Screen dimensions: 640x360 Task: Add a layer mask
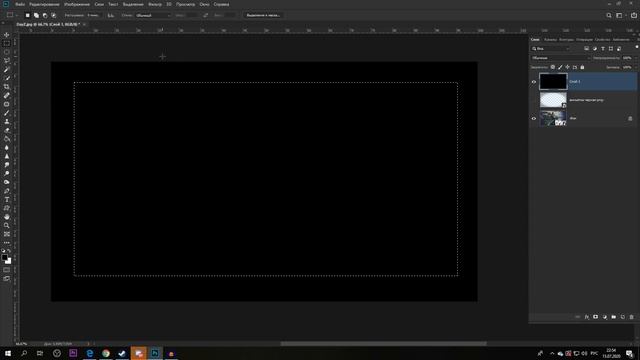(x=596, y=317)
